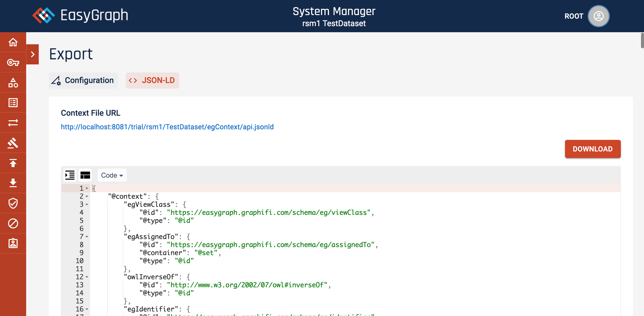Viewport: 644px width, 316px height.
Task: Format JSON with the indent icon
Action: tap(70, 175)
